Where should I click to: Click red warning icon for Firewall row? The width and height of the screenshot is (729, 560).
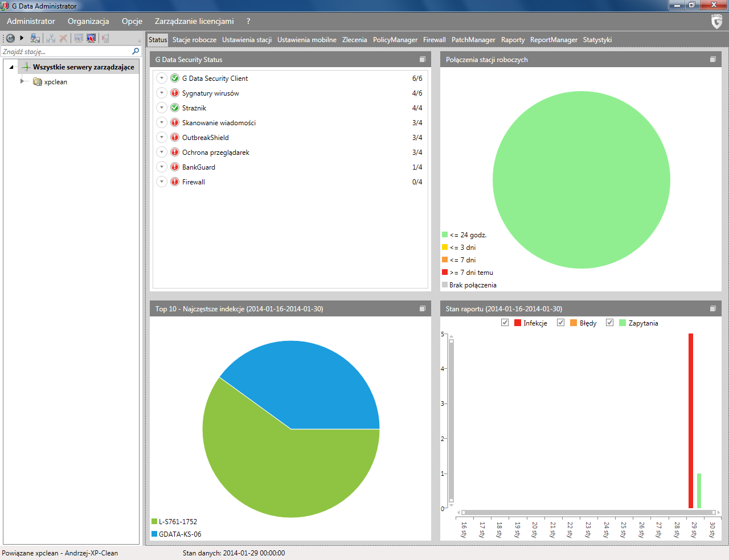click(x=175, y=182)
